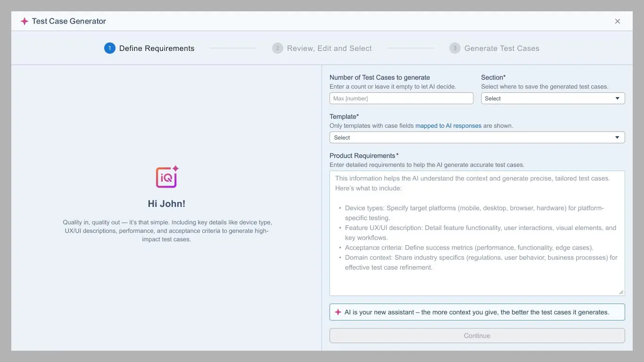Open the mapped to AI responses link
644x362 pixels.
448,126
